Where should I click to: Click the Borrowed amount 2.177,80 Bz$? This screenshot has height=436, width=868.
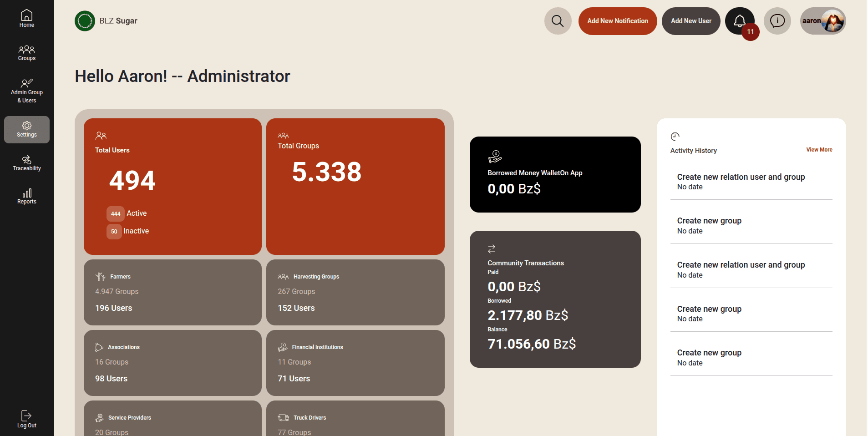click(x=528, y=315)
